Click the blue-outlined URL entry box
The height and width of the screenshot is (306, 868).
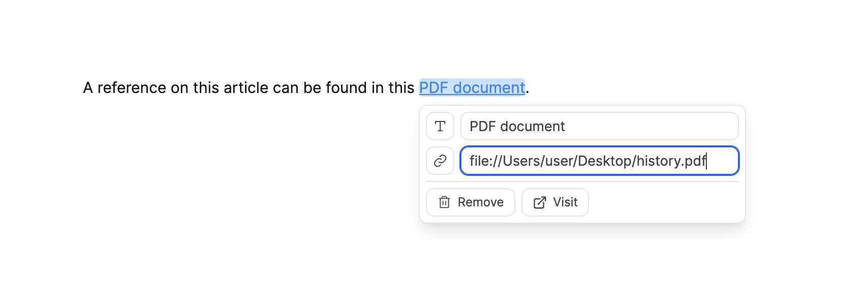click(x=599, y=161)
